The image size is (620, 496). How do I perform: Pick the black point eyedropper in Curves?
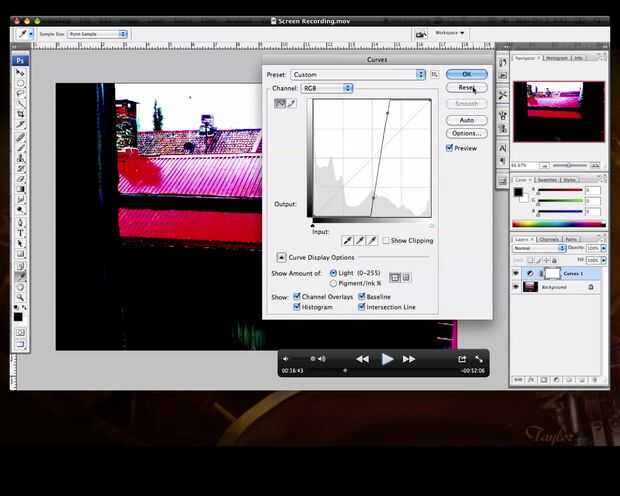tap(348, 240)
